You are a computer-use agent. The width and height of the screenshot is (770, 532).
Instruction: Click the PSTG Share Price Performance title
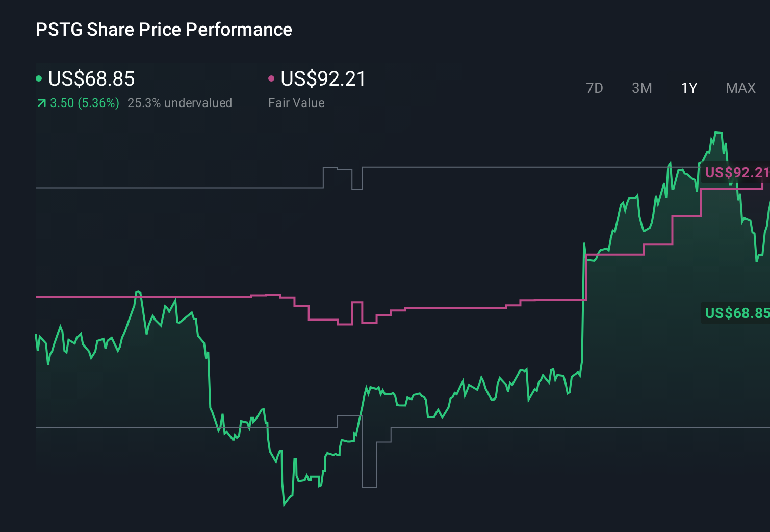(x=164, y=30)
